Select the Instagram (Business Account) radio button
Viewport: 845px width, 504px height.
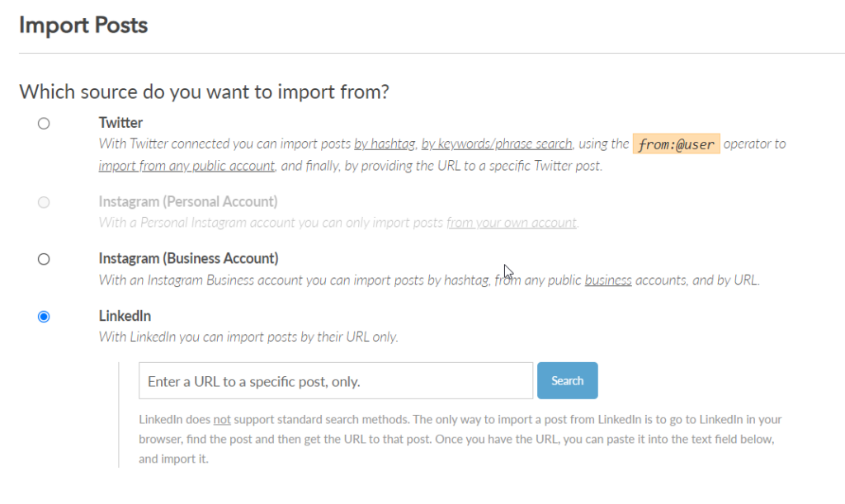pyautogui.click(x=44, y=258)
